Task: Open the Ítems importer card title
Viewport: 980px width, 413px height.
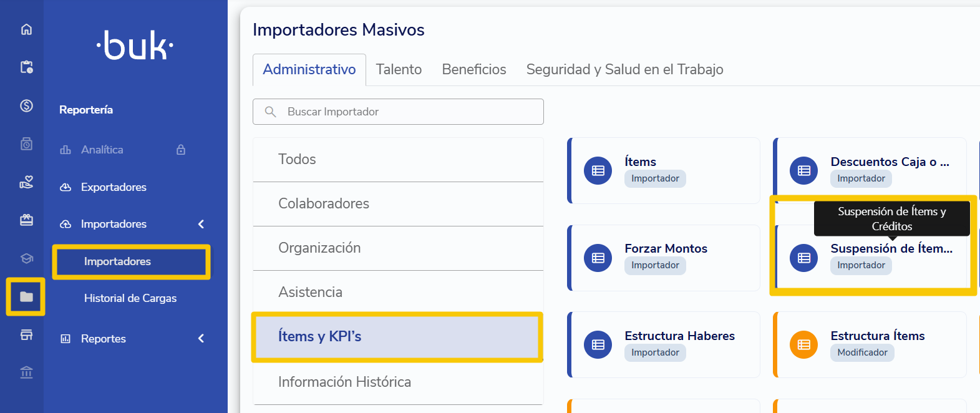Action: (640, 162)
